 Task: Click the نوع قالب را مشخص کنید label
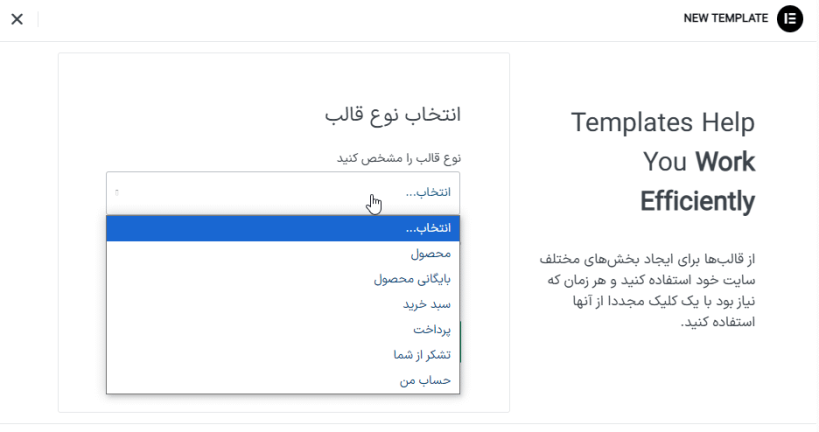(x=398, y=158)
